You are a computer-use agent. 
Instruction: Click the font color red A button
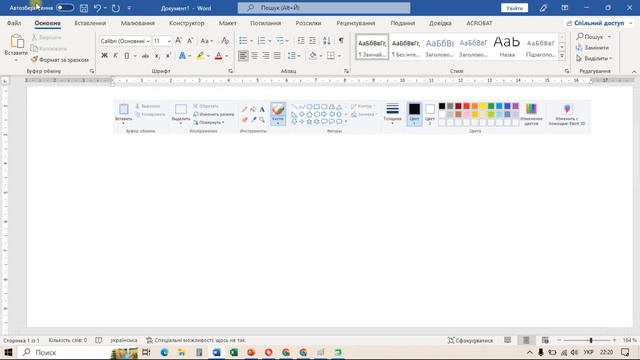tap(218, 56)
